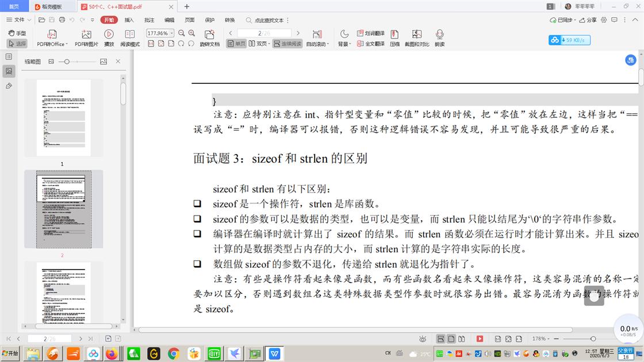Toggle single page view (单页)
This screenshot has height=362, width=644.
pos(236,44)
